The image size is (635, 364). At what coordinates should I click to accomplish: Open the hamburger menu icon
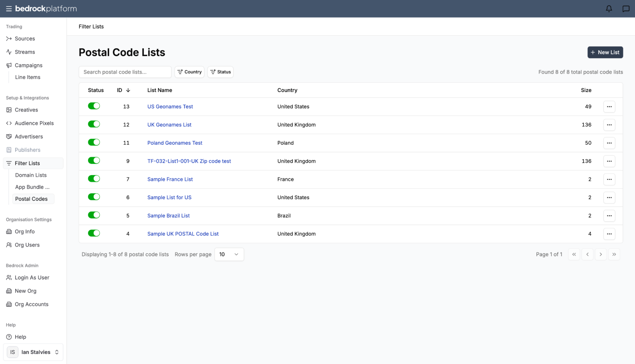[x=9, y=9]
